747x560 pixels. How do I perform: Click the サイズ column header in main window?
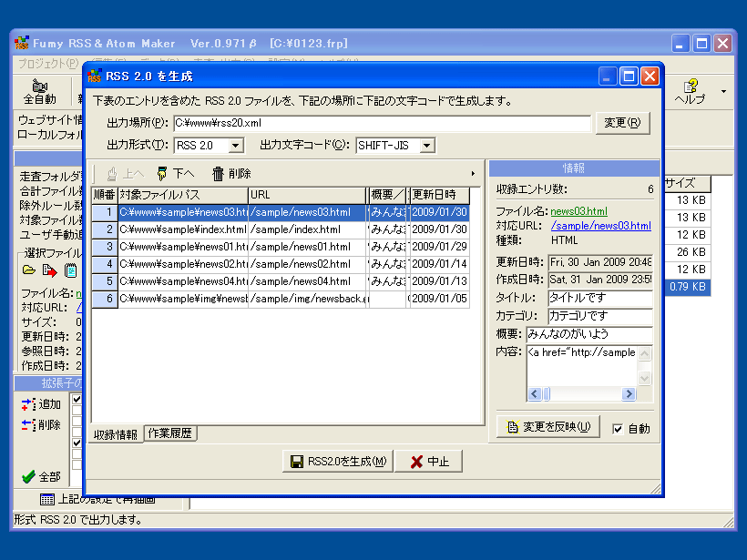click(x=687, y=183)
